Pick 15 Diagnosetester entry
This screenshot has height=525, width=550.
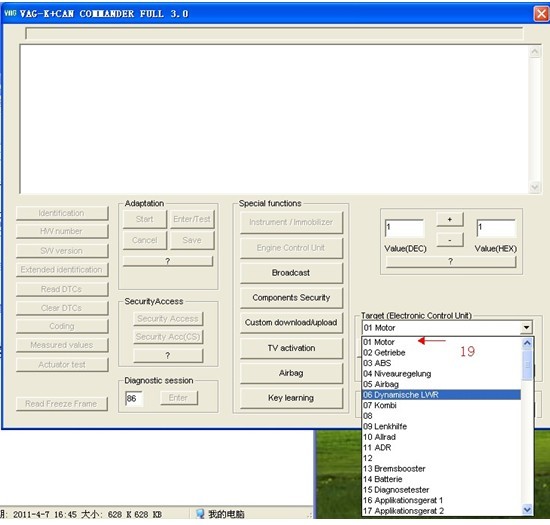tap(442, 490)
